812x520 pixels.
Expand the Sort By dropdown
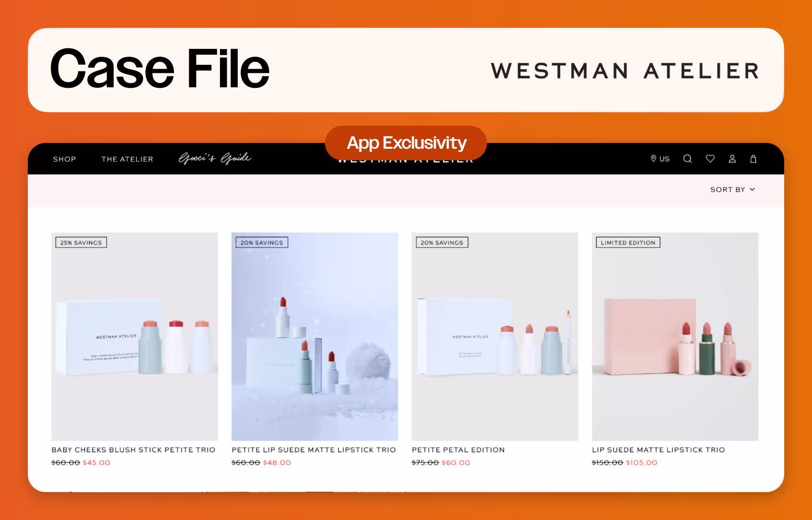732,189
